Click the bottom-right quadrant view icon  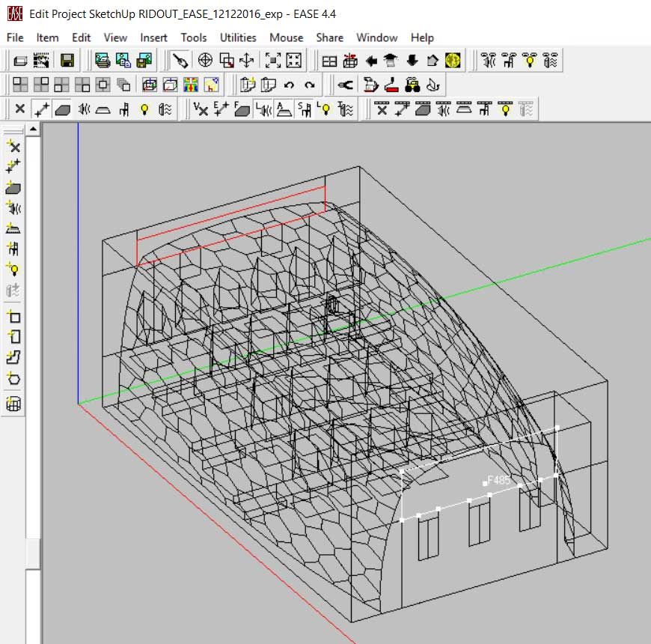82,85
